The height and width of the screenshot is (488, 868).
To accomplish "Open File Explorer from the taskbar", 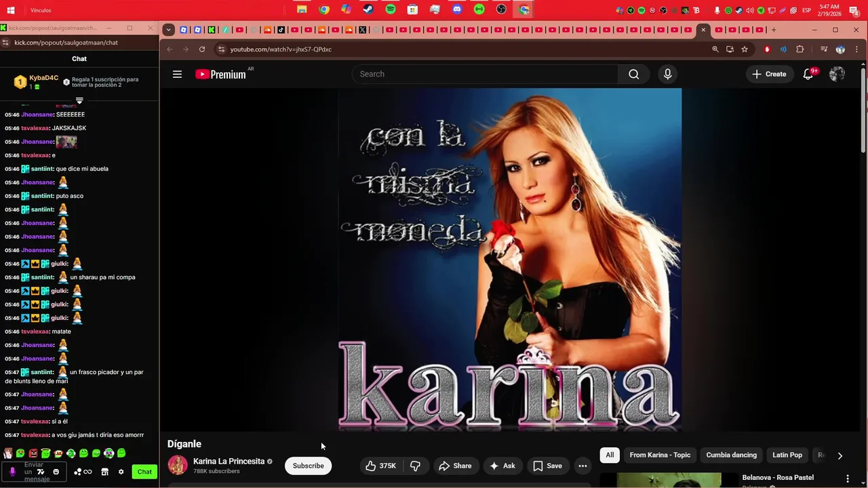I will [302, 9].
